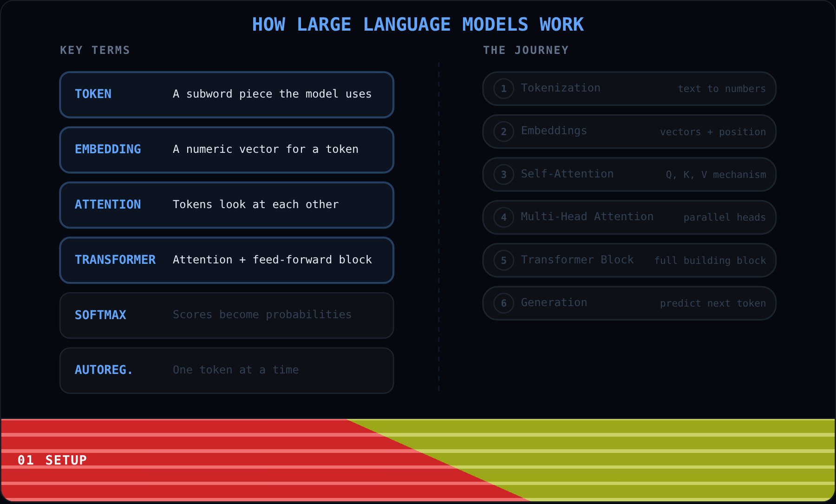Image resolution: width=836 pixels, height=504 pixels.
Task: Select the Generation journey step
Action: (629, 303)
